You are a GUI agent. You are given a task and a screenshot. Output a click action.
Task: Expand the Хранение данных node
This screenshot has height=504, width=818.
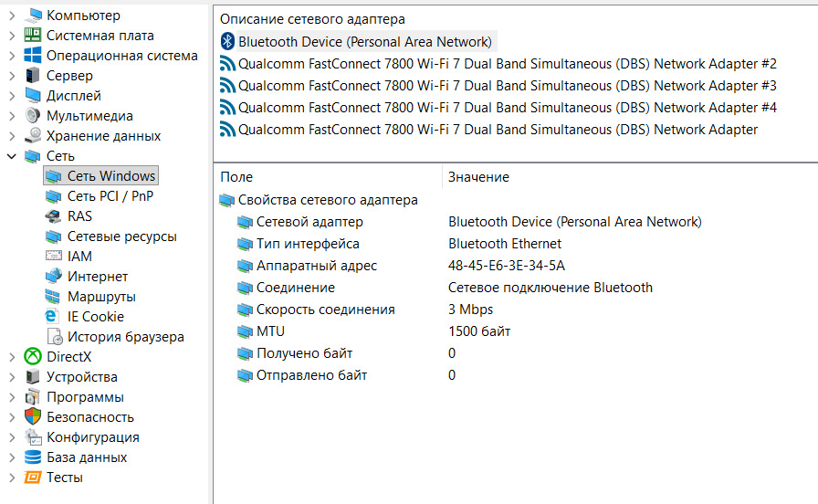pos(11,136)
